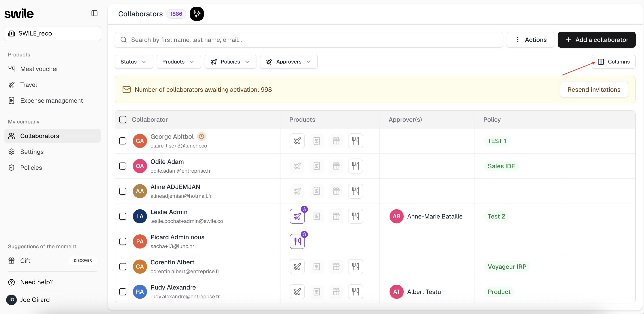Click the Gift DISCOVER badge
Screen dimensions: 644x314
pos(83,260)
